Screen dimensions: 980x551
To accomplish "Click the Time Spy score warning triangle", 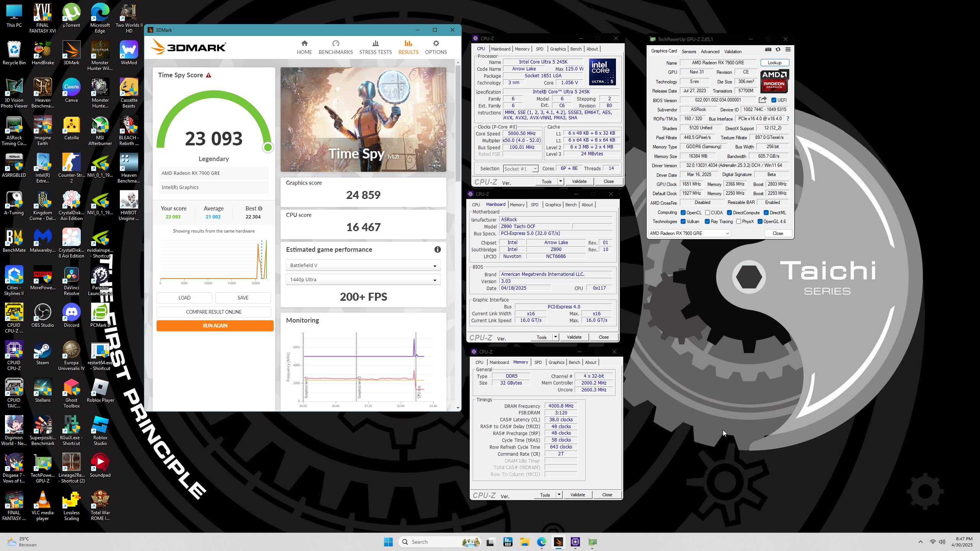I will click(x=209, y=75).
